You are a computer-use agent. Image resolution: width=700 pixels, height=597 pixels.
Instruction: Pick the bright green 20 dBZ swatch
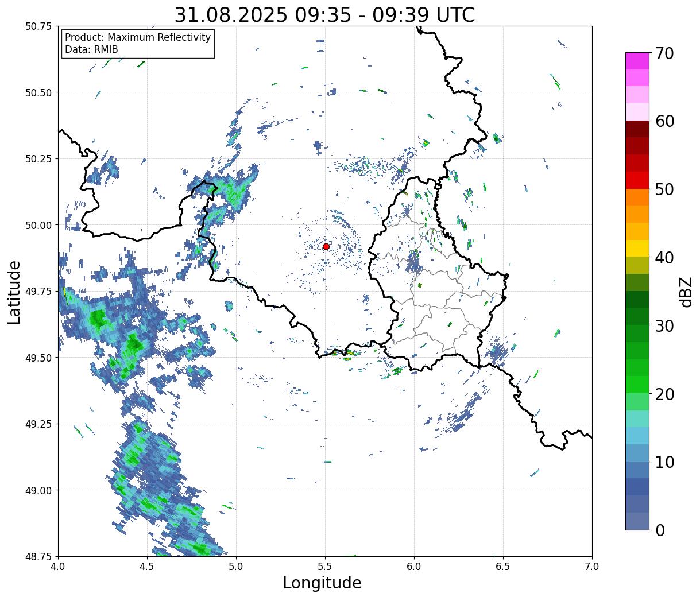[637, 385]
